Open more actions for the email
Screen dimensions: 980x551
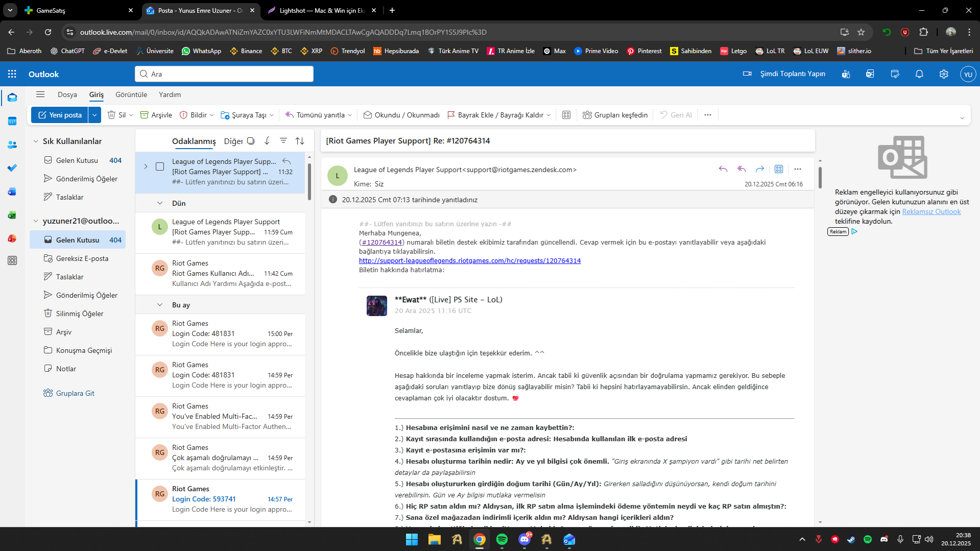(x=798, y=169)
